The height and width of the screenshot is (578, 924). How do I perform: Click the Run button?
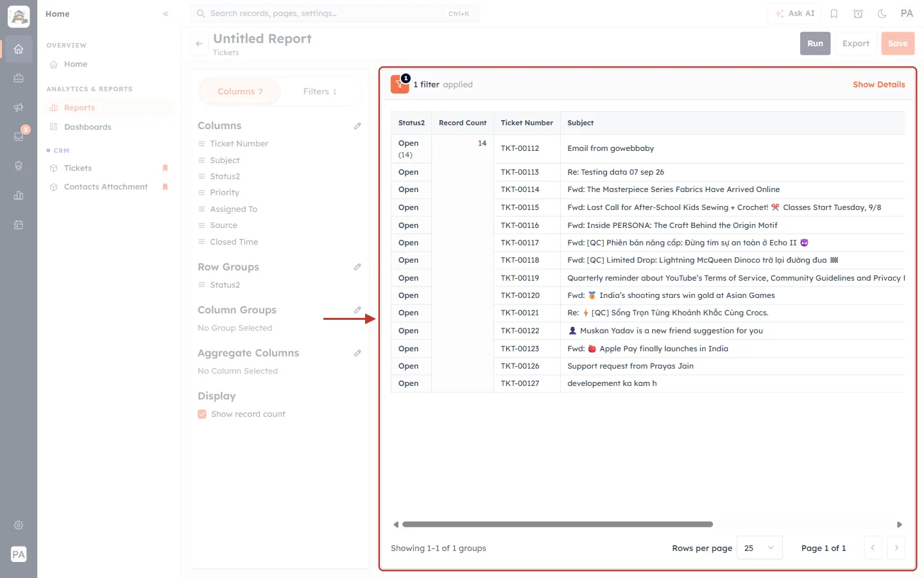pyautogui.click(x=815, y=44)
